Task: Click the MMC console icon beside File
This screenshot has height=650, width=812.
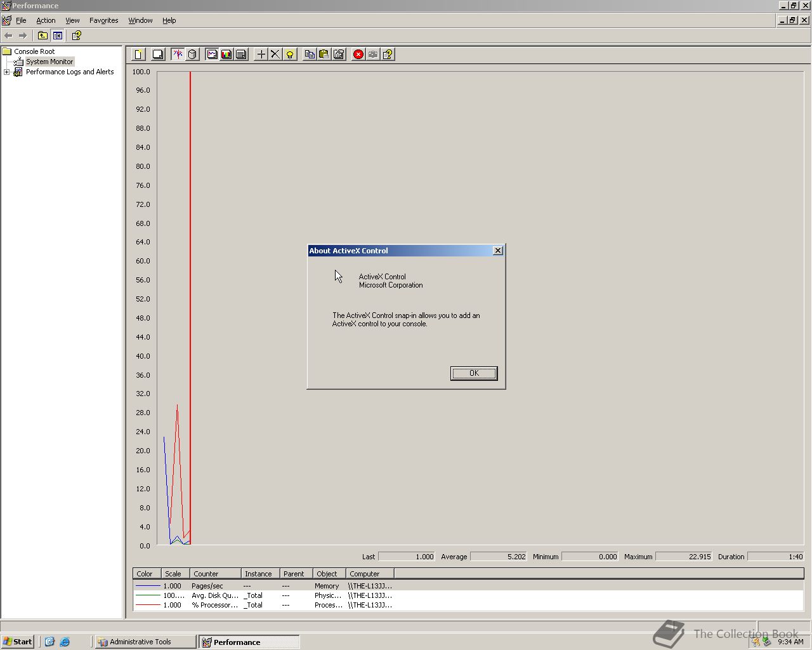Action: pyautogui.click(x=6, y=20)
